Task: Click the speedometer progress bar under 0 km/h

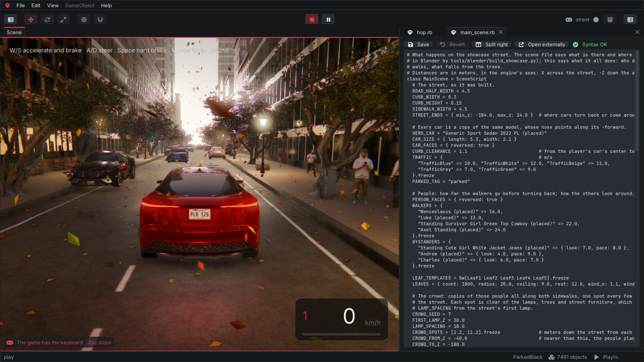Action: pyautogui.click(x=342, y=334)
